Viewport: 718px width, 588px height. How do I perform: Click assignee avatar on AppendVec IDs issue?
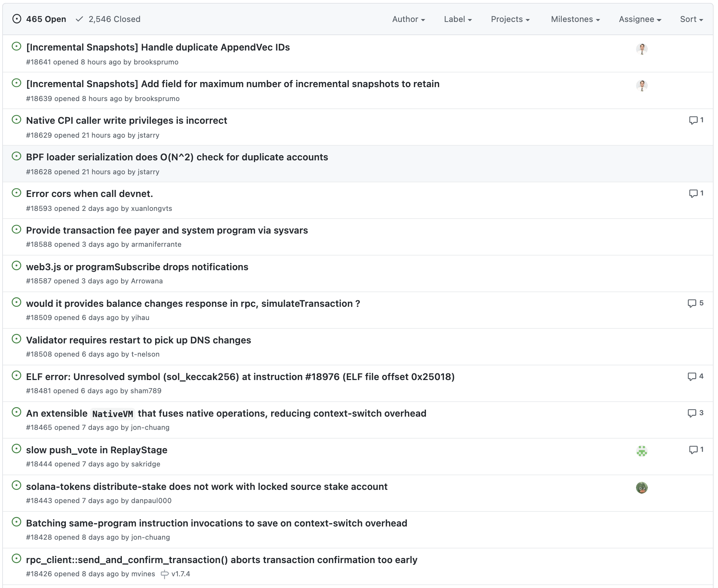pyautogui.click(x=642, y=49)
